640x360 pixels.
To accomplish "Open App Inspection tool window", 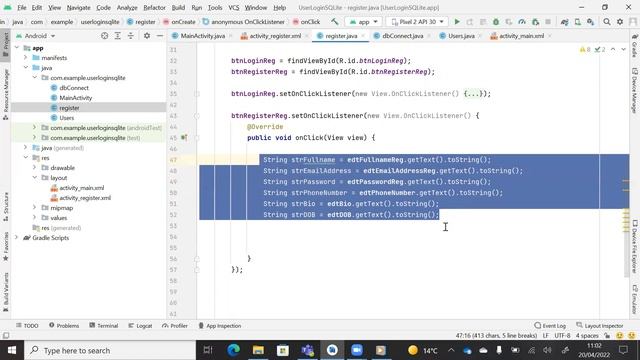I will 220,325.
